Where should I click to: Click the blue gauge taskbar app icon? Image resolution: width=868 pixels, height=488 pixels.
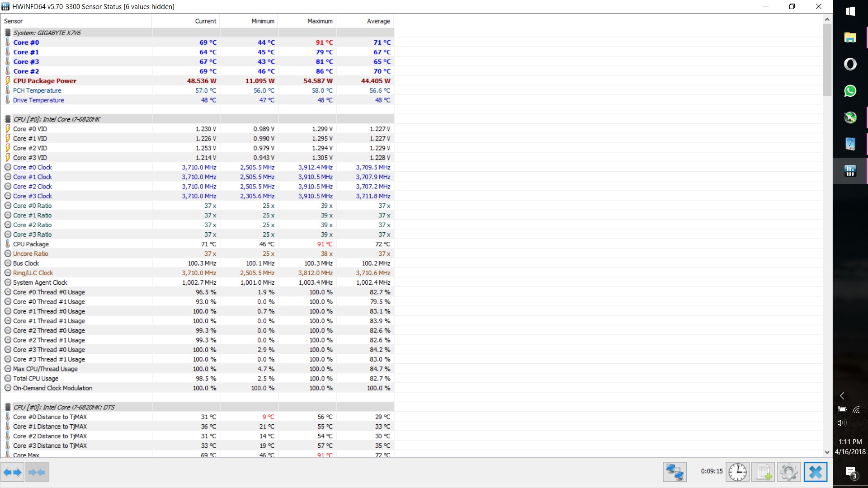tap(850, 144)
